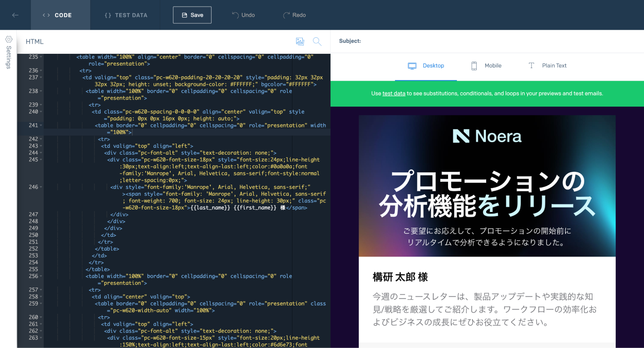Select the Redo icon in the toolbar
This screenshot has height=348, width=644.
[286, 15]
